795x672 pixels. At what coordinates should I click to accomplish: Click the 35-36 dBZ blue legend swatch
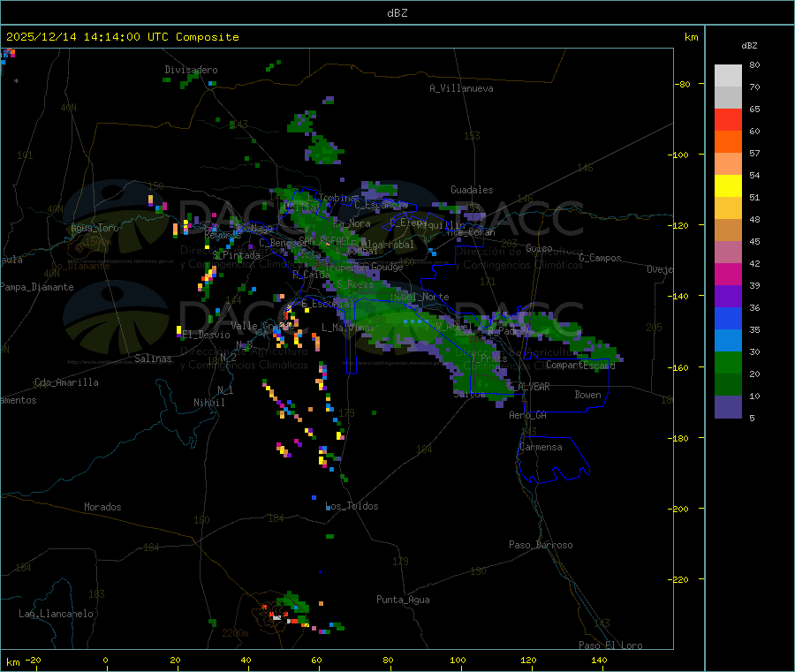click(x=728, y=318)
